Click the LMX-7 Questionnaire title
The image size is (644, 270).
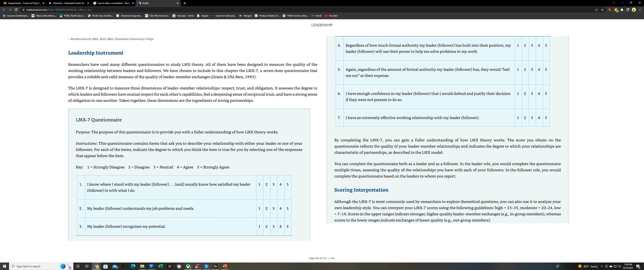click(98, 120)
